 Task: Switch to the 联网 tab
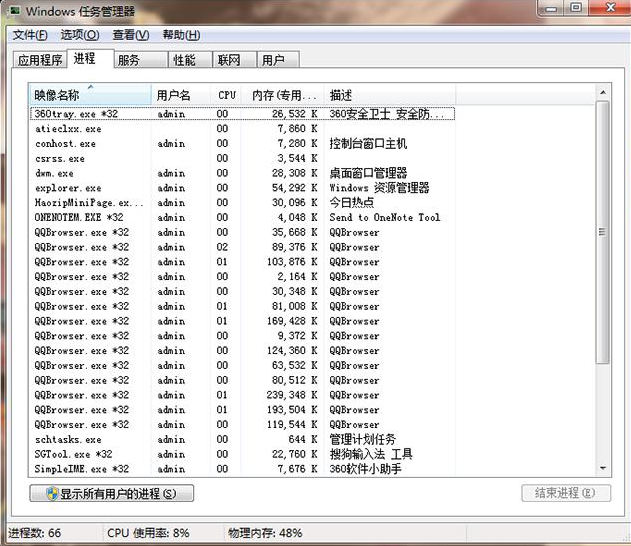click(x=229, y=60)
